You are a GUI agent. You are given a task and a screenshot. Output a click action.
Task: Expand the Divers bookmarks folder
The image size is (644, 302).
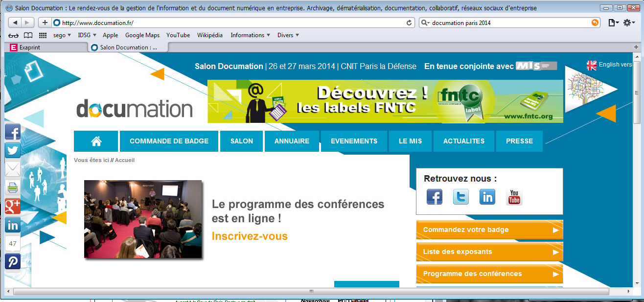pyautogui.click(x=288, y=35)
